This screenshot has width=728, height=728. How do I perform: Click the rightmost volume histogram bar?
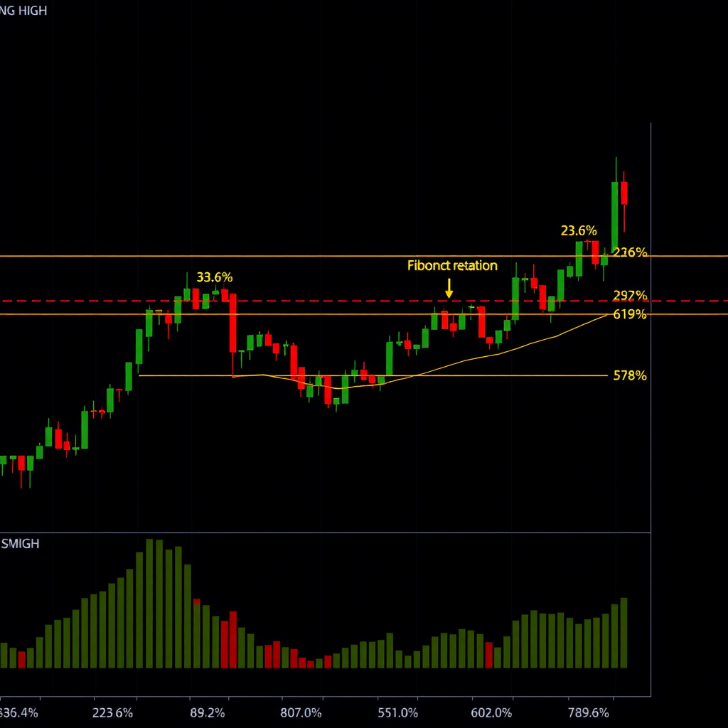[x=624, y=633]
